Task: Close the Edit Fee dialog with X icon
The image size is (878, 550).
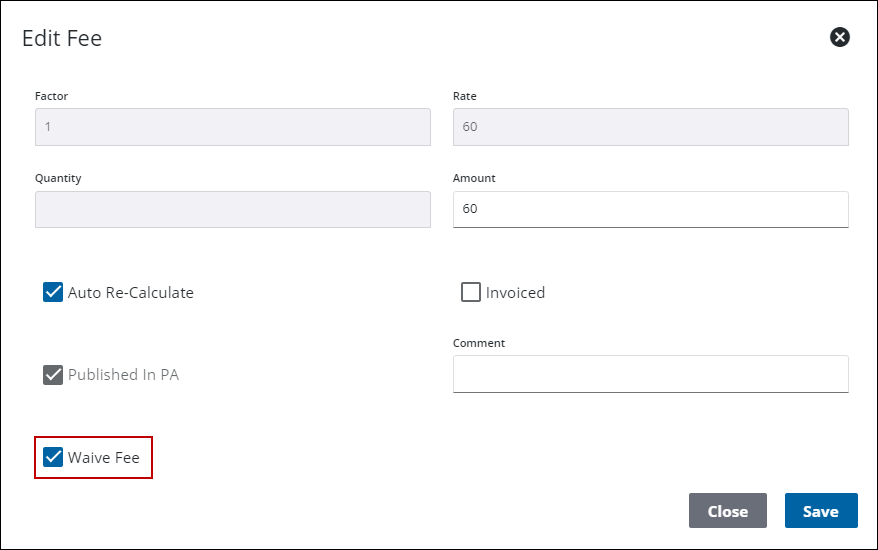Action: 840,37
